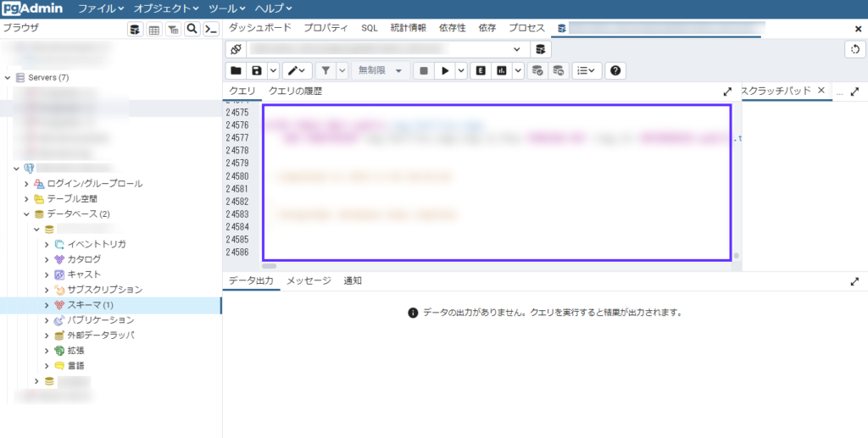Image resolution: width=868 pixels, height=438 pixels.
Task: Expand the テーブル空間 node
Action: [26, 199]
